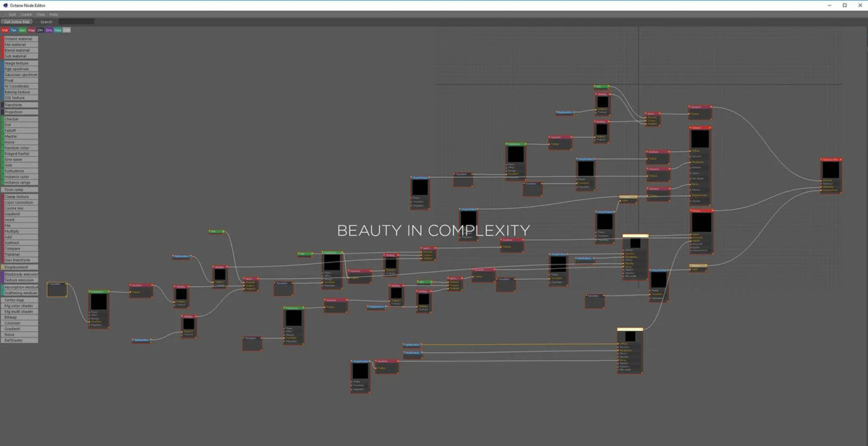Toggle the red Mat filter tag
The height and width of the screenshot is (446, 868).
click(x=5, y=30)
